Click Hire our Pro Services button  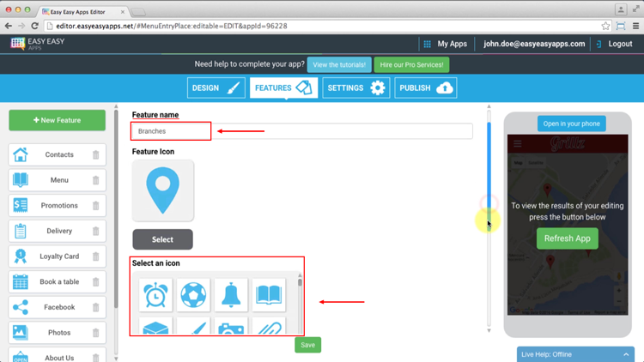(411, 65)
